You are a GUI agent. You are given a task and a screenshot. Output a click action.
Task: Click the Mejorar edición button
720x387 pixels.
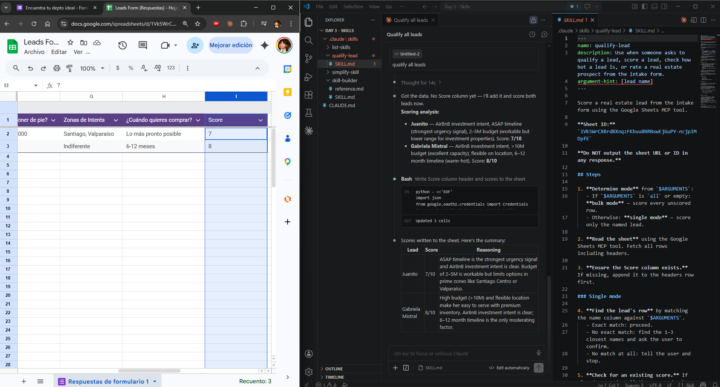pos(231,45)
